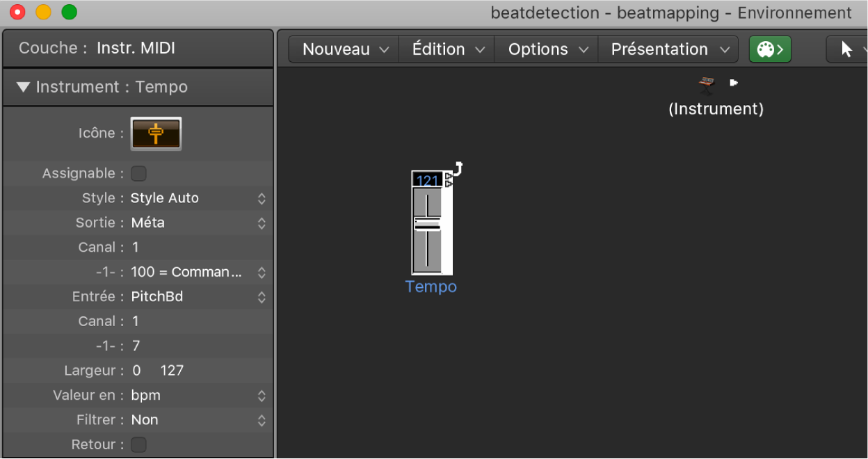Screen dimensions: 868x459
Task: Click the Largeur maximum value 127
Action: click(172, 371)
